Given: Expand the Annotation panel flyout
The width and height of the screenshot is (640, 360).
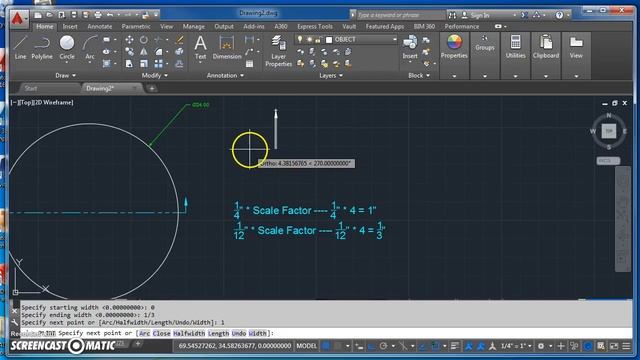Looking at the screenshot, I should [225, 76].
